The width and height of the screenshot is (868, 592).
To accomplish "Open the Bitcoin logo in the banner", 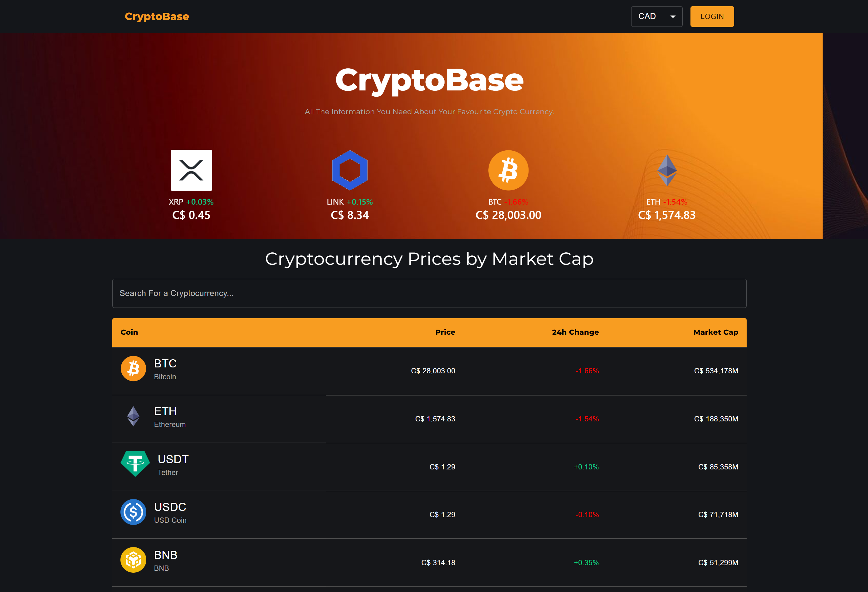I will click(x=508, y=170).
